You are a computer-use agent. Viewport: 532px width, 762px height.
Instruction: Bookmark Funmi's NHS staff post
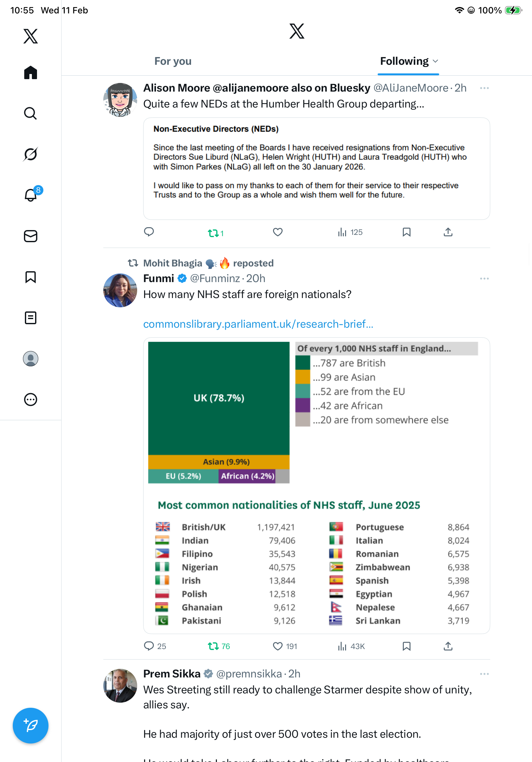406,646
